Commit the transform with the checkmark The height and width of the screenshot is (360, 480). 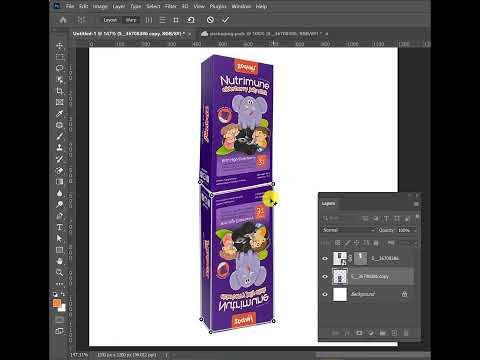click(x=226, y=20)
